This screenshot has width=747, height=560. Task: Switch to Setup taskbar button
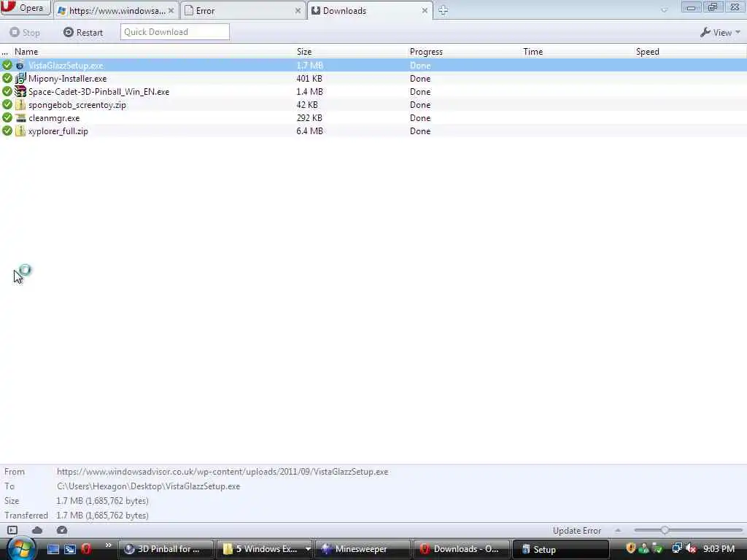pos(560,549)
